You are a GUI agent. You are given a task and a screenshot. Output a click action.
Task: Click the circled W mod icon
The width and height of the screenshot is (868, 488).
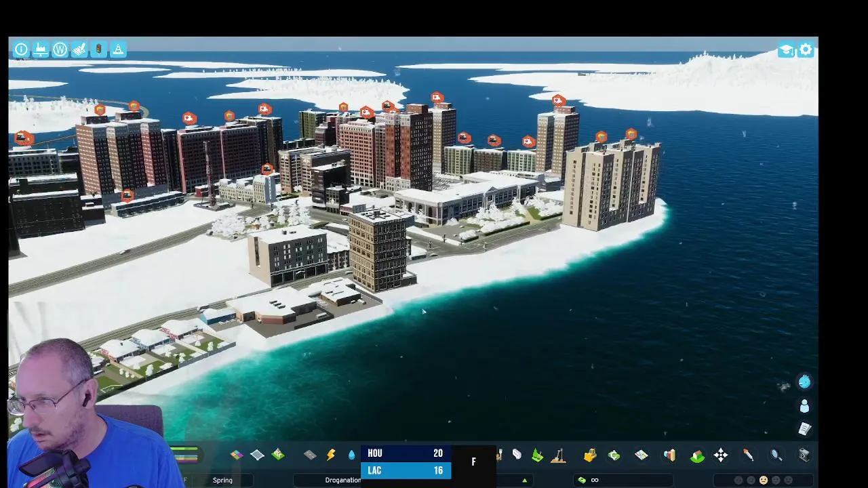tap(60, 49)
